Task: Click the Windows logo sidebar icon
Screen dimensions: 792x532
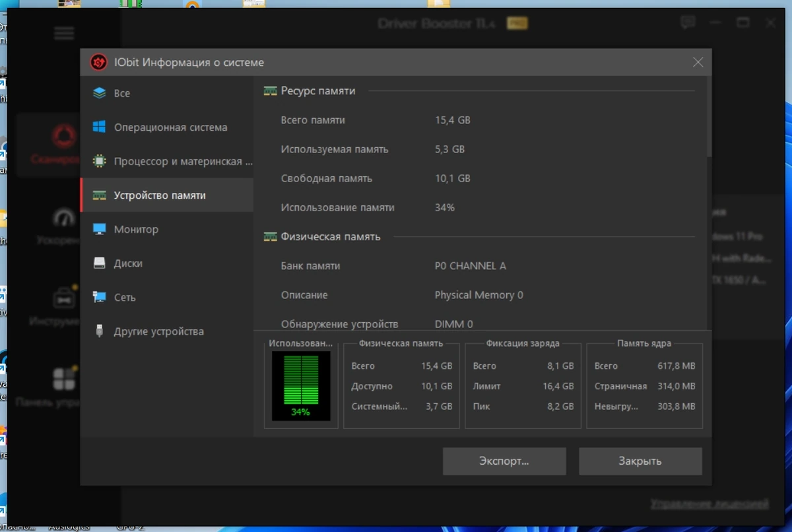Action: pos(100,127)
